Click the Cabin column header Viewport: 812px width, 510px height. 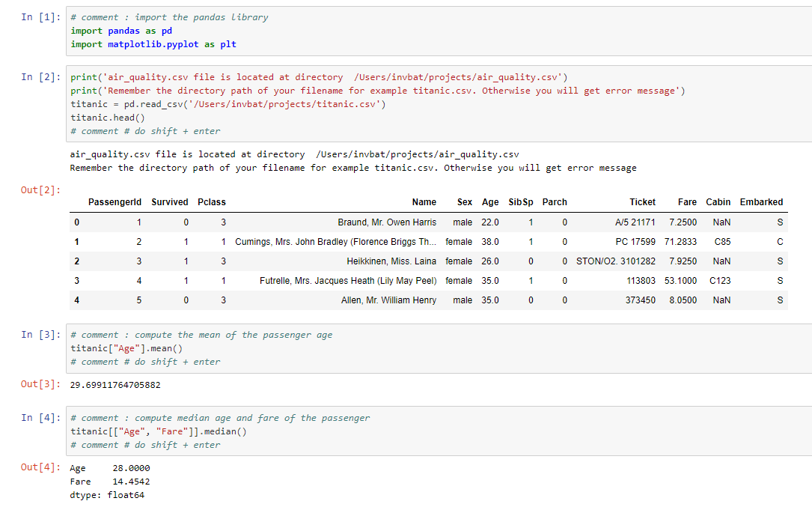coord(718,202)
